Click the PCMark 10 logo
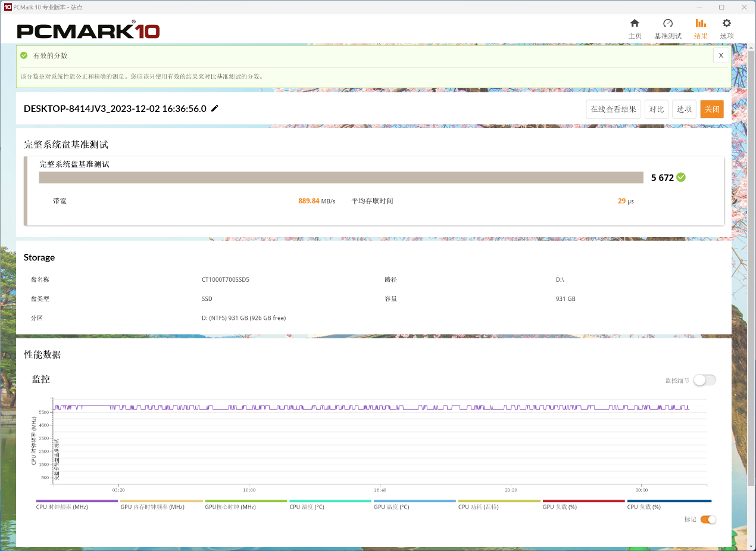Image resolution: width=756 pixels, height=551 pixels. pos(88,31)
